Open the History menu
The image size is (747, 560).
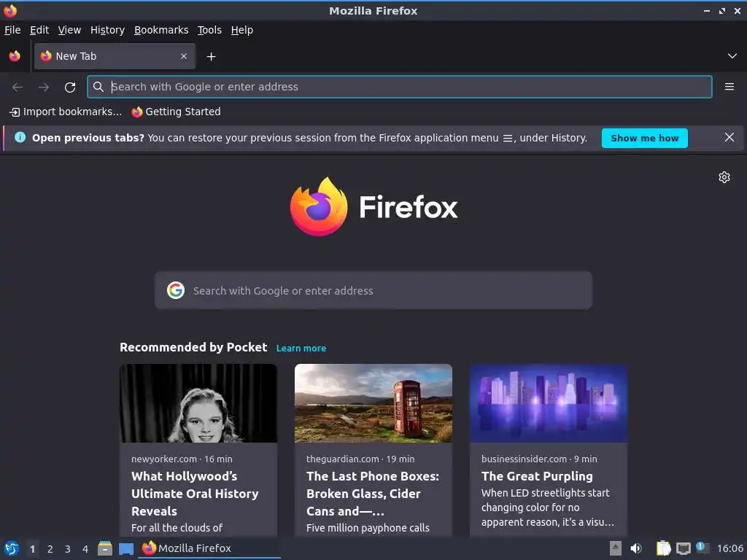pyautogui.click(x=107, y=30)
